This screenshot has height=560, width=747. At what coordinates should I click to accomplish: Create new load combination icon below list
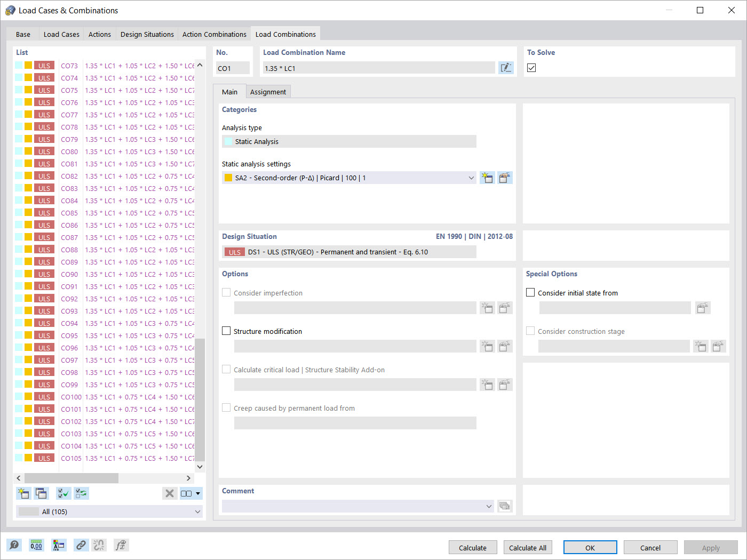pos(23,493)
